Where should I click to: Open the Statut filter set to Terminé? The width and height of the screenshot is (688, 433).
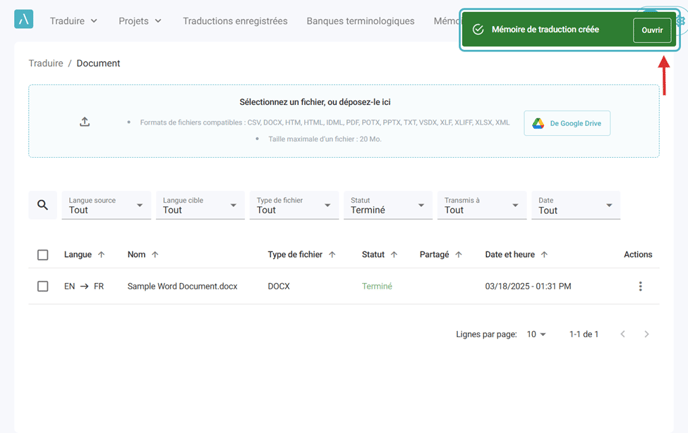coord(388,205)
